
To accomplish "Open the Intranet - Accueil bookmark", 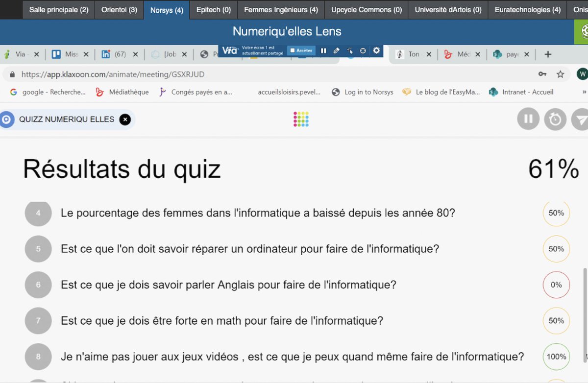I will [521, 92].
